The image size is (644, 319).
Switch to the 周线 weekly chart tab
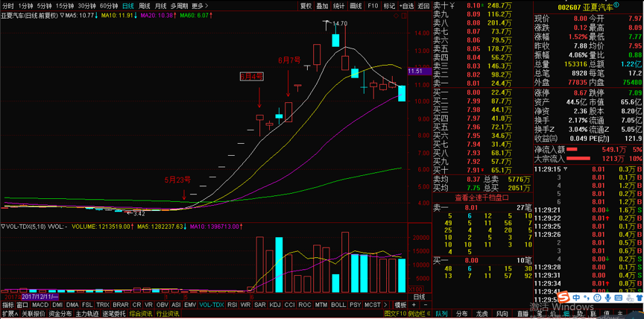(x=145, y=5)
